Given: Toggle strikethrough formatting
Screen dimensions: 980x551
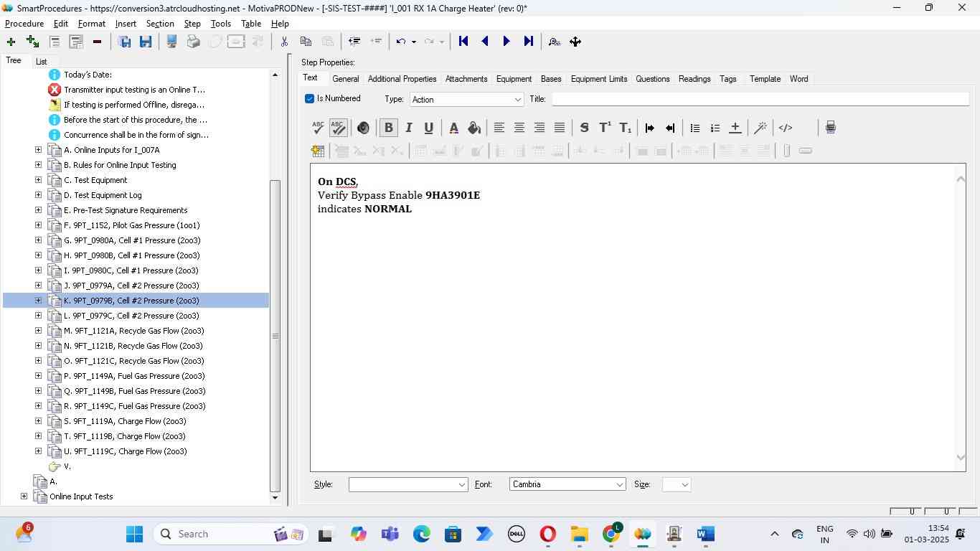Looking at the screenshot, I should [585, 128].
